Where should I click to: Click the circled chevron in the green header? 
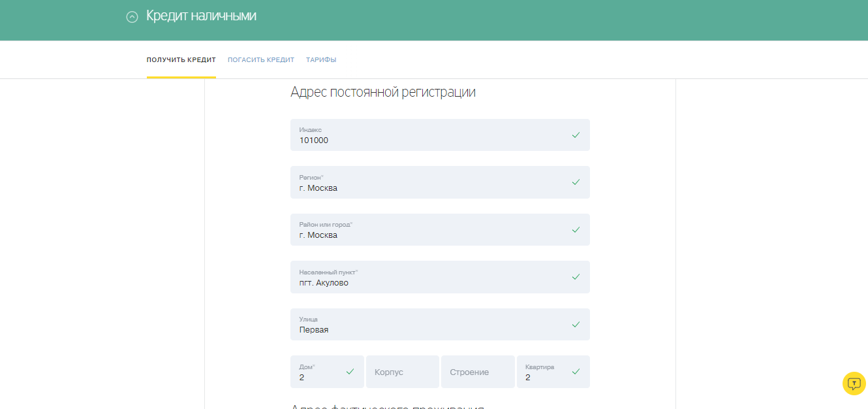[131, 16]
